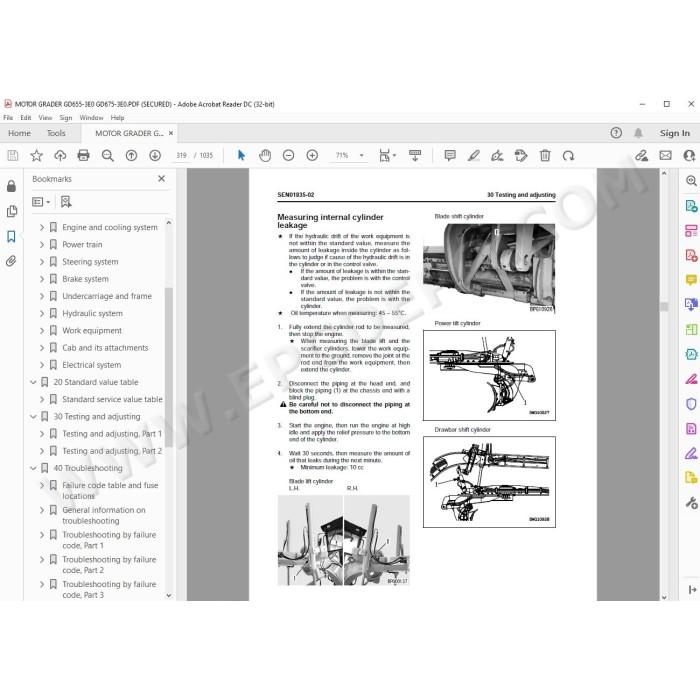Expand Power train bookmark

point(42,245)
